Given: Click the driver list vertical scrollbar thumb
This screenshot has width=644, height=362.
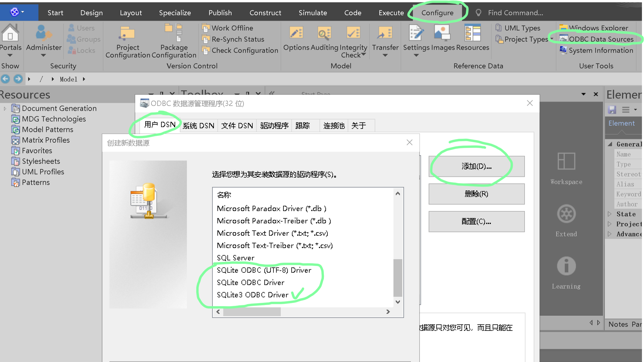Looking at the screenshot, I should click(398, 278).
